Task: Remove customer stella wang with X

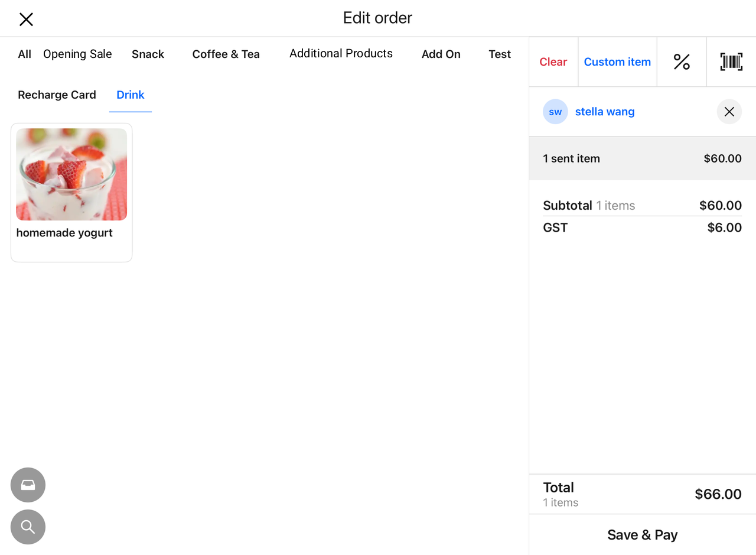Action: (x=729, y=112)
